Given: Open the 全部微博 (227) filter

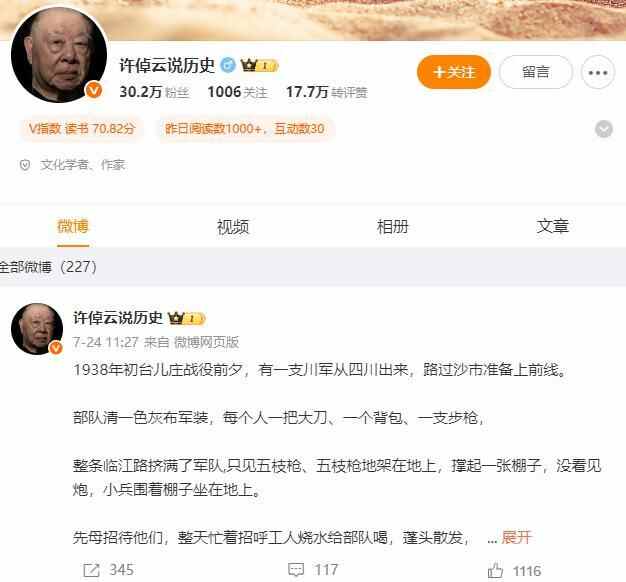Looking at the screenshot, I should [48, 267].
